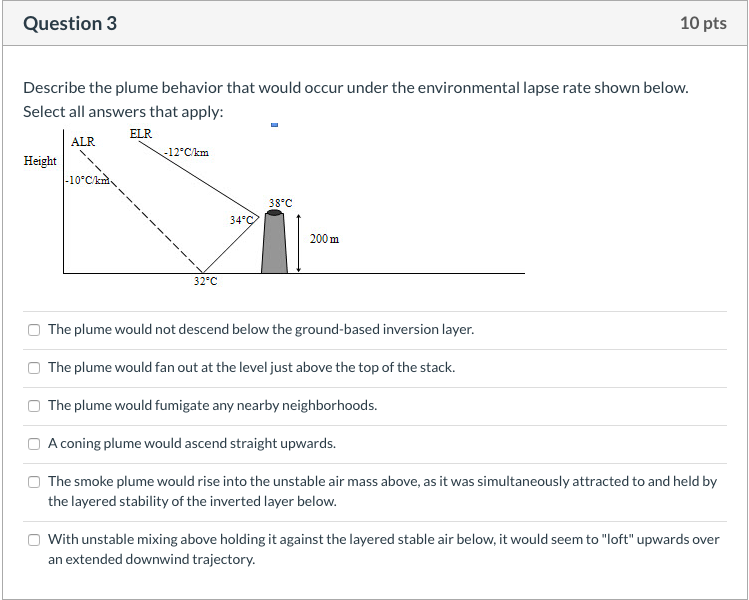
Task: Click the 'Select all answers that apply' text
Action: tap(123, 112)
